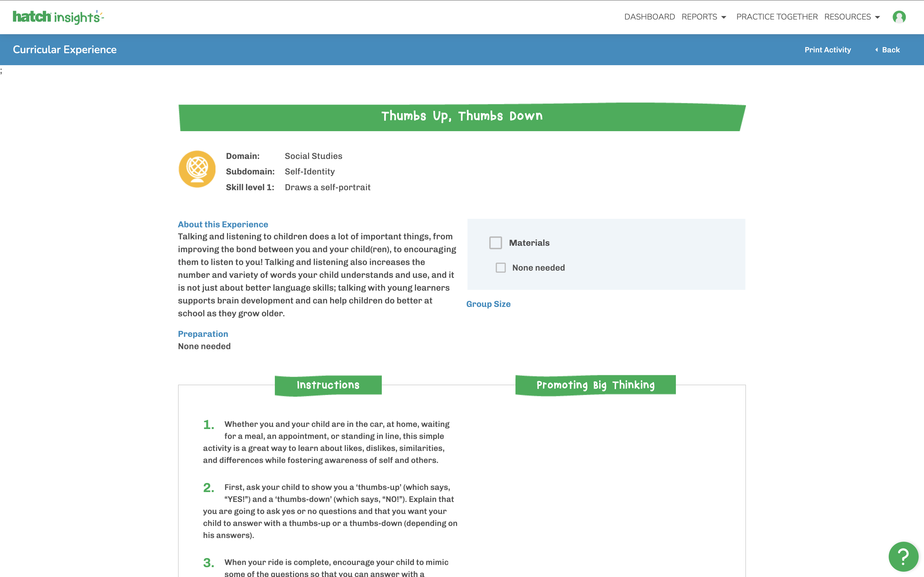
Task: Go to the Dashboard menu item
Action: pyautogui.click(x=649, y=17)
